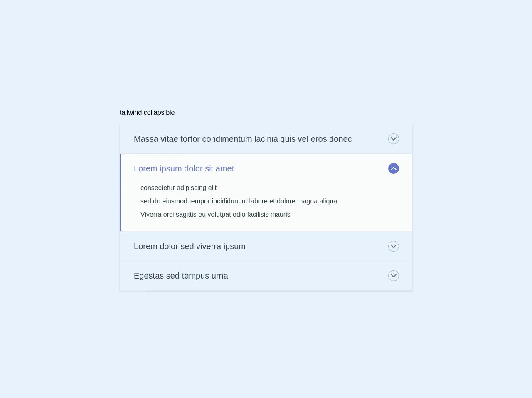Image resolution: width=532 pixels, height=398 pixels.
Task: Click the word 'amet' in the open header
Action: coord(225,168)
